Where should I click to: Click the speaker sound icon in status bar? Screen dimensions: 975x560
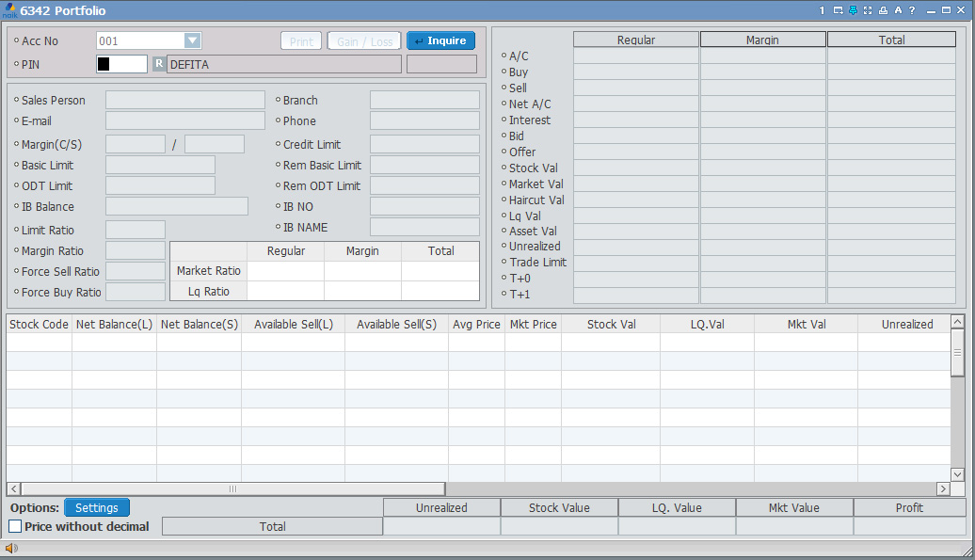click(11, 548)
